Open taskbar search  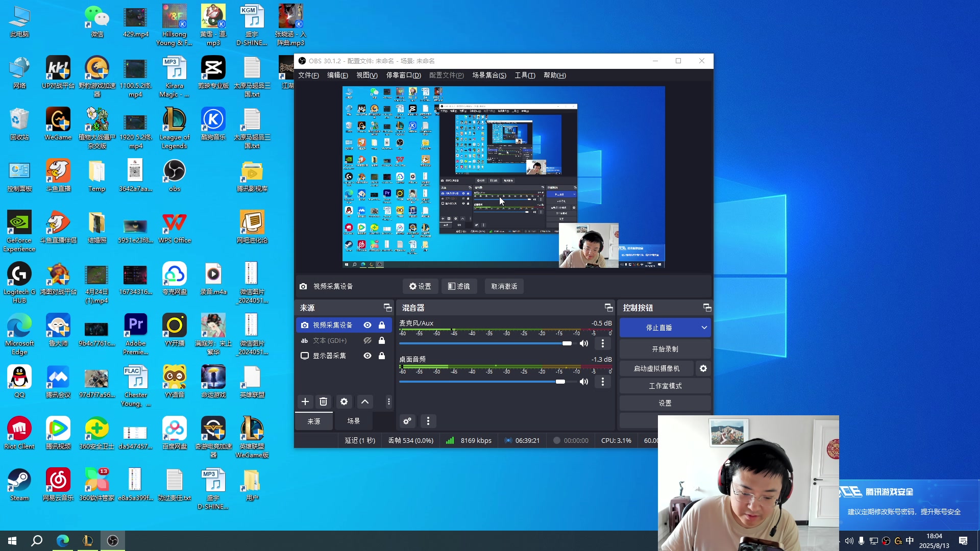point(37,541)
